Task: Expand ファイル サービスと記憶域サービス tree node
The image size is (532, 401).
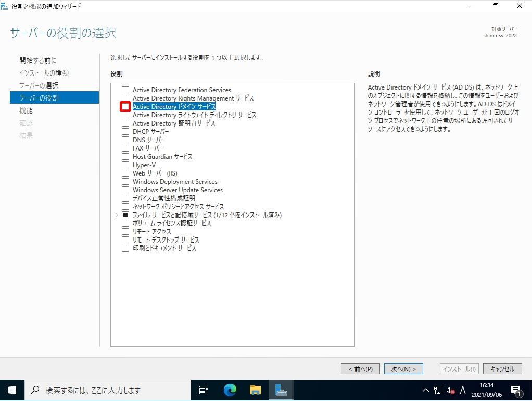Action: (117, 215)
